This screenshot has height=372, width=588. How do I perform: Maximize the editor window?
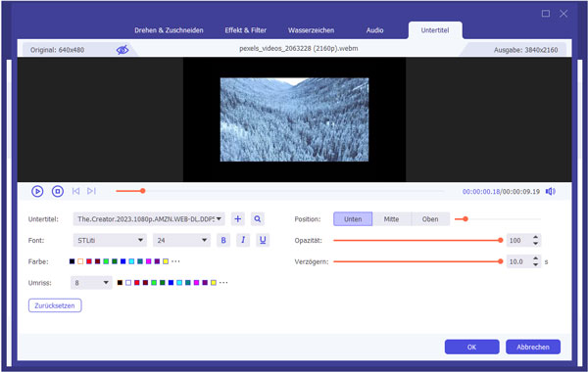(546, 14)
